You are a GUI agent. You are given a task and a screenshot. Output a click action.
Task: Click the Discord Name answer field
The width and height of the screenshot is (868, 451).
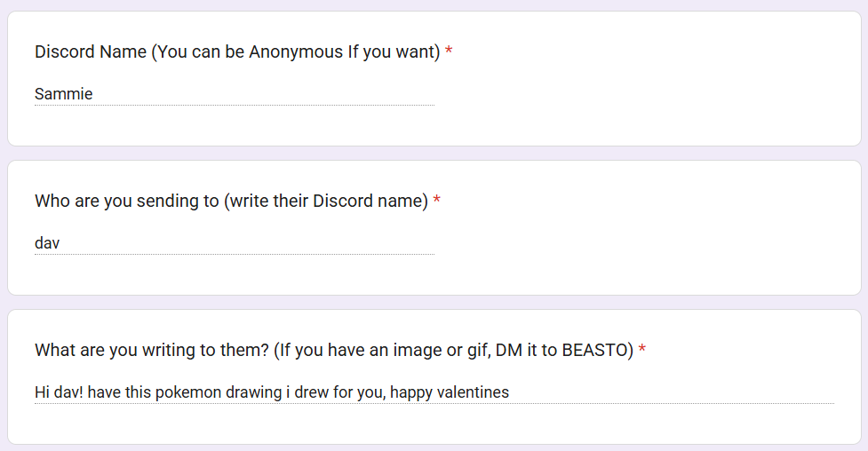point(234,93)
